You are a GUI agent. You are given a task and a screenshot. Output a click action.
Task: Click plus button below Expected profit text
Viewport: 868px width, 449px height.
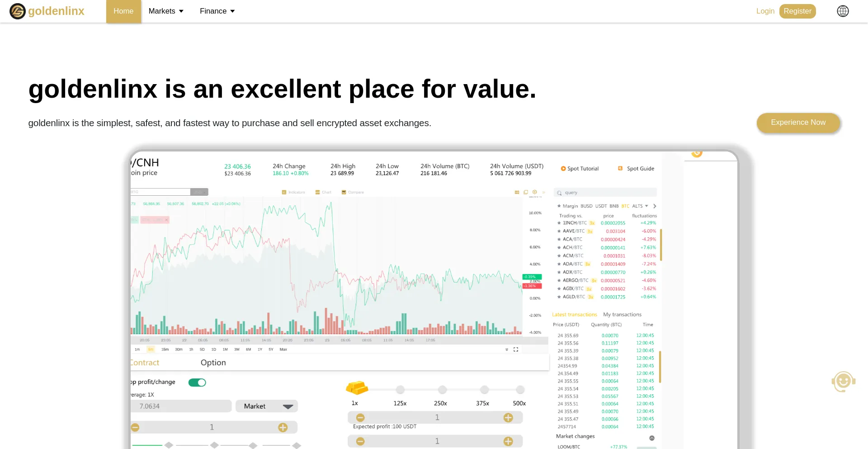[x=508, y=441]
